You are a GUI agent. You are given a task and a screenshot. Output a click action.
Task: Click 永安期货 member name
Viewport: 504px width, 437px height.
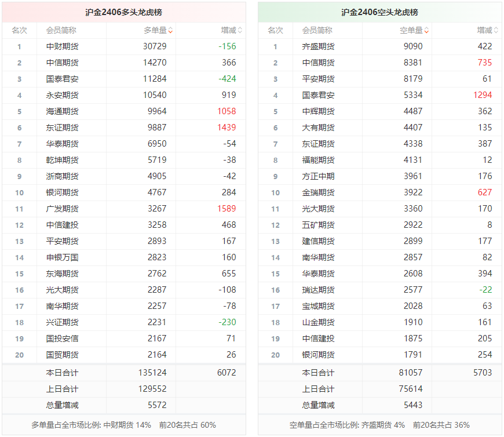click(62, 95)
